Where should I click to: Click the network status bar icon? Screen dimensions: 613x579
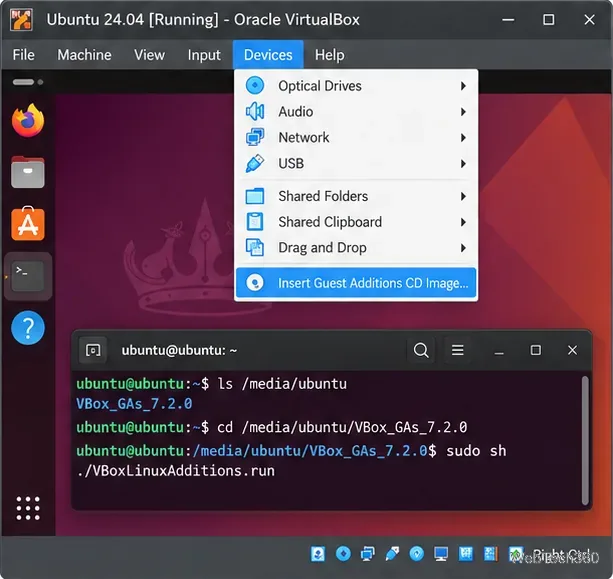pyautogui.click(x=367, y=554)
